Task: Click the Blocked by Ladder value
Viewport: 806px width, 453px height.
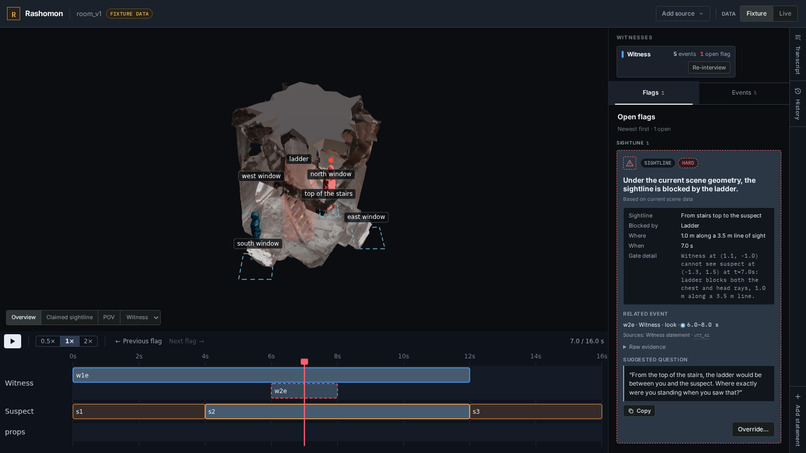Action: pyautogui.click(x=690, y=226)
